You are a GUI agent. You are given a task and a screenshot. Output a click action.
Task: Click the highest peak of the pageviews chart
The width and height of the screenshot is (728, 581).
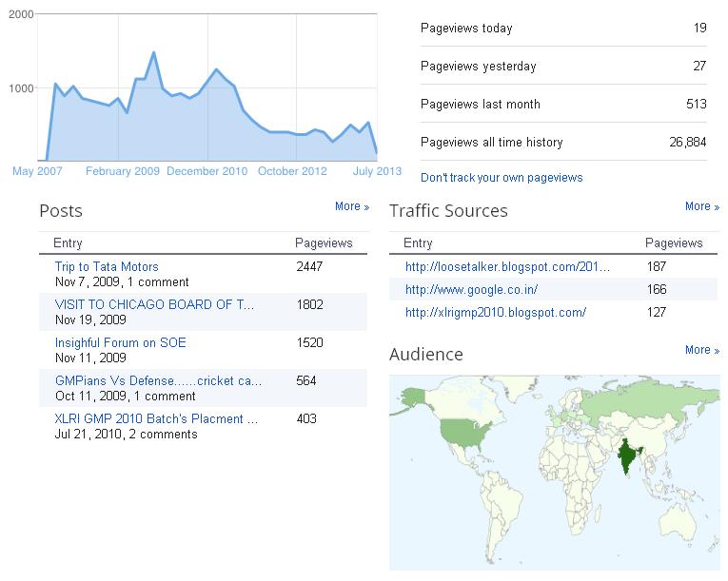(153, 53)
